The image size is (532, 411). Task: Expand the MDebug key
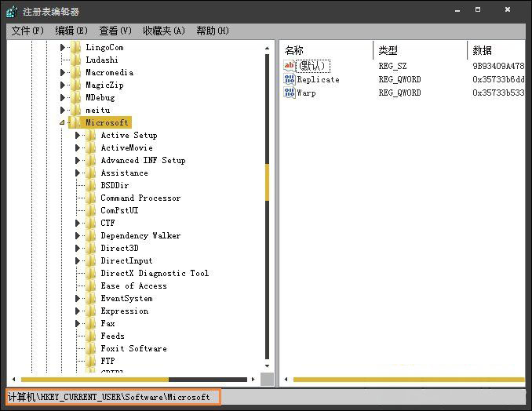click(x=63, y=98)
